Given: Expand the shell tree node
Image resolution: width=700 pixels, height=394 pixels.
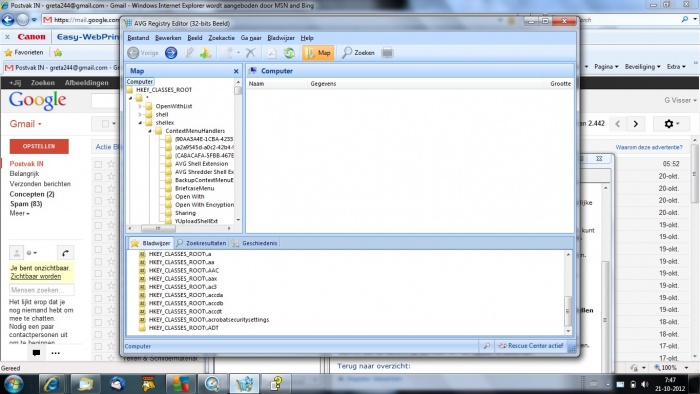Looking at the screenshot, I should [x=140, y=115].
